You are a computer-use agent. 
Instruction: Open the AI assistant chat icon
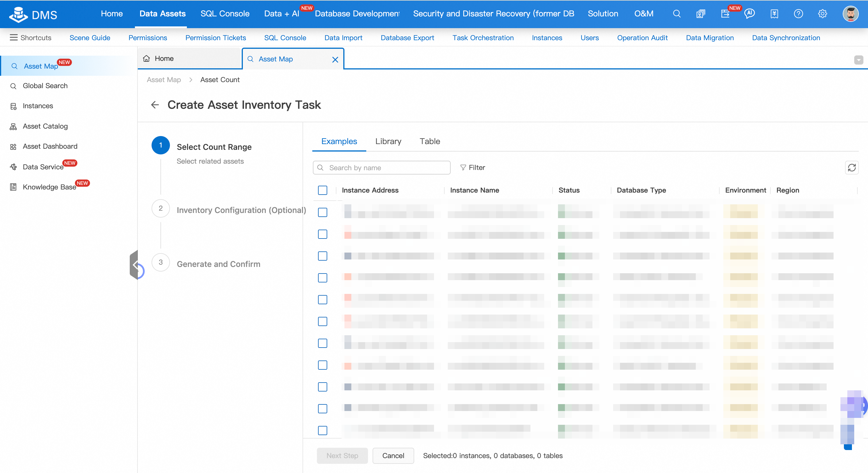pyautogui.click(x=749, y=14)
